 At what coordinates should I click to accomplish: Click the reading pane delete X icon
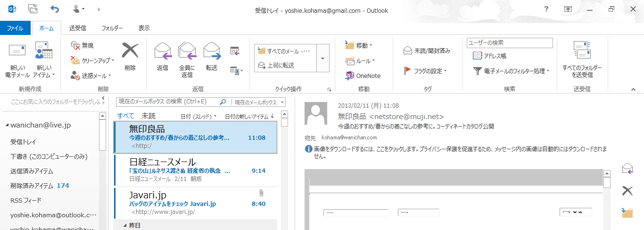coord(627,191)
